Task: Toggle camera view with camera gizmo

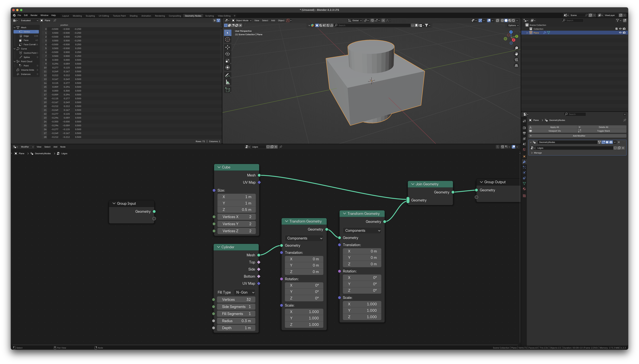Action: pos(516,60)
